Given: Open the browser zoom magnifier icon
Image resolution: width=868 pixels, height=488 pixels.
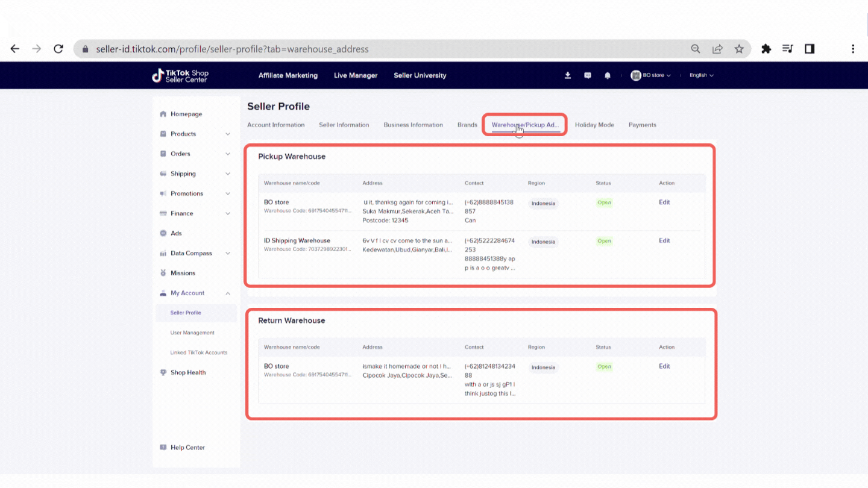Looking at the screenshot, I should point(696,49).
